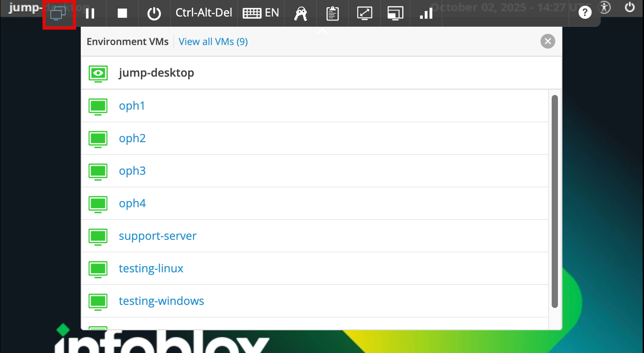Click View all VMs (9) link
This screenshot has width=644, height=353.
(213, 41)
